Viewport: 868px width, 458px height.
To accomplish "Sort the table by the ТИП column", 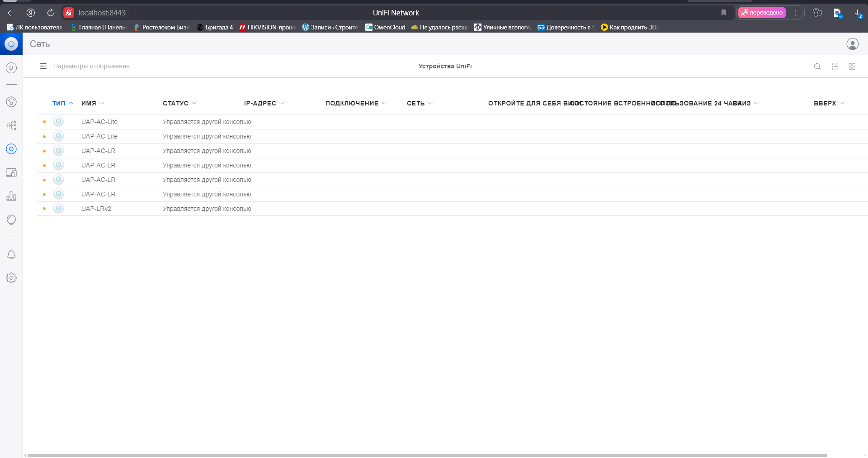I will coord(62,103).
